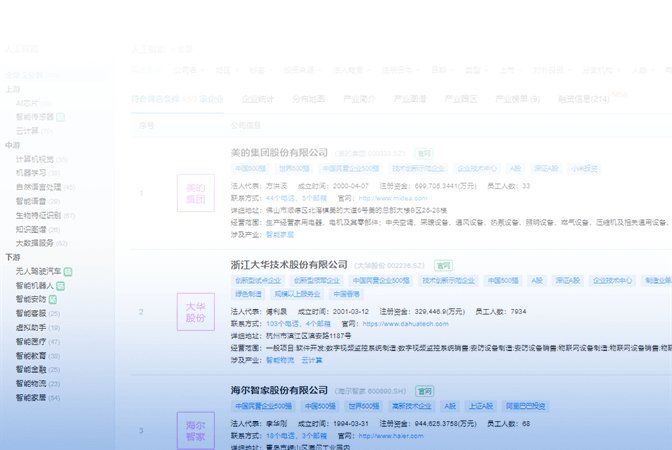This screenshot has width=672, height=450.
Task: Click the green badge icon beside 智能安防
Action: coord(53,300)
